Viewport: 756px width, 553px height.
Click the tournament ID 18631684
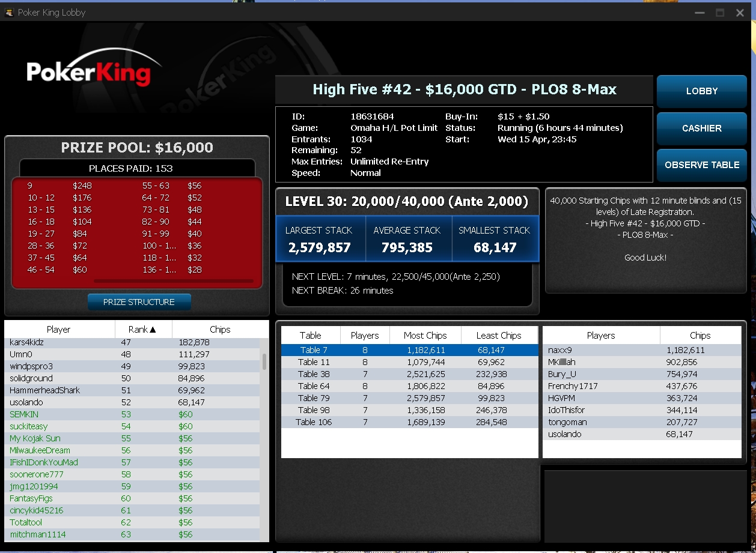point(372,116)
